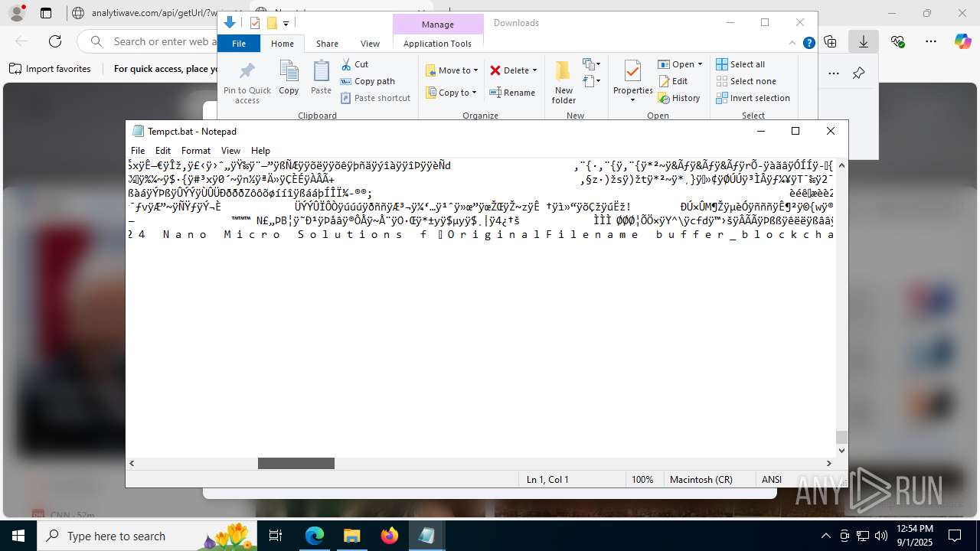Click the taskbar search box

click(x=147, y=536)
